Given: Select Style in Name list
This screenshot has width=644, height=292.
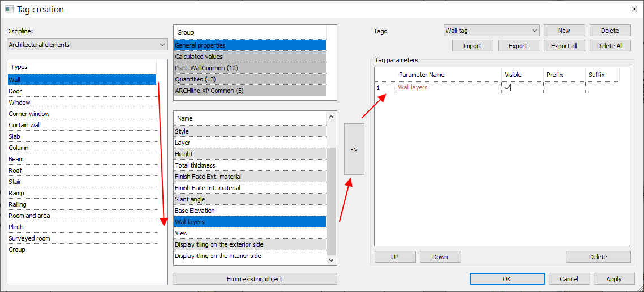Looking at the screenshot, I should click(x=250, y=131).
